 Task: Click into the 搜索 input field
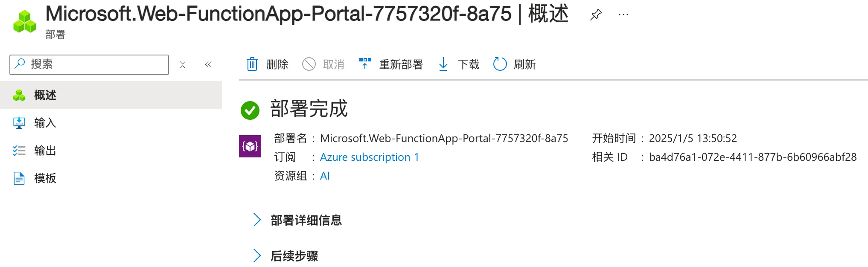(x=96, y=64)
